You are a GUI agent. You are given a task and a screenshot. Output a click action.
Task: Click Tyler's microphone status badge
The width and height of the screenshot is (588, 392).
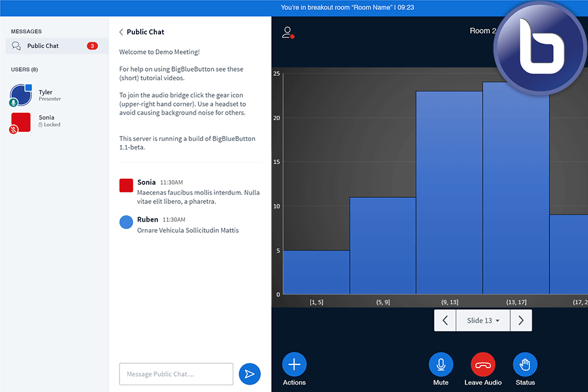[x=13, y=102]
